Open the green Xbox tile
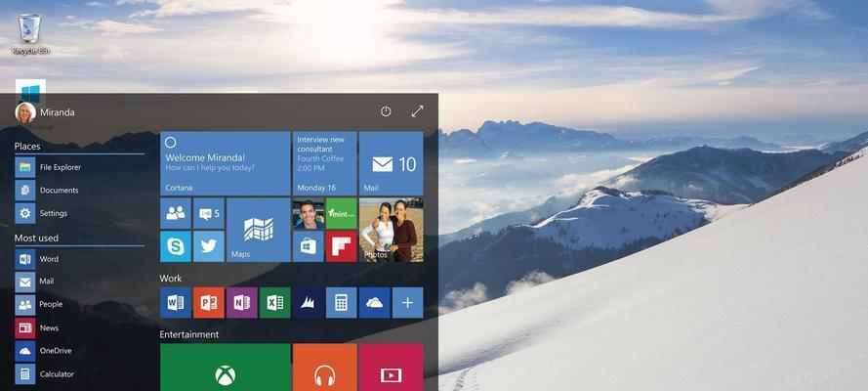Viewport: 868px width, 391px height. [x=225, y=368]
